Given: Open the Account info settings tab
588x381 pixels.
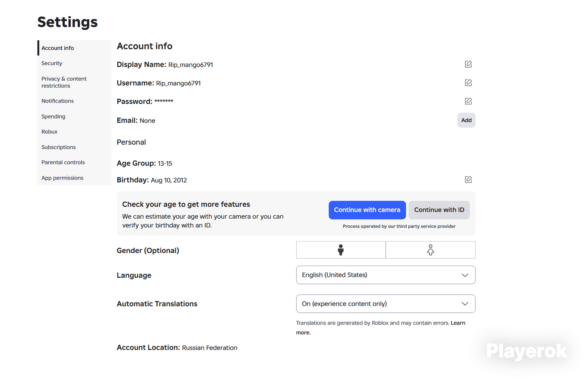Looking at the screenshot, I should (x=74, y=48).
